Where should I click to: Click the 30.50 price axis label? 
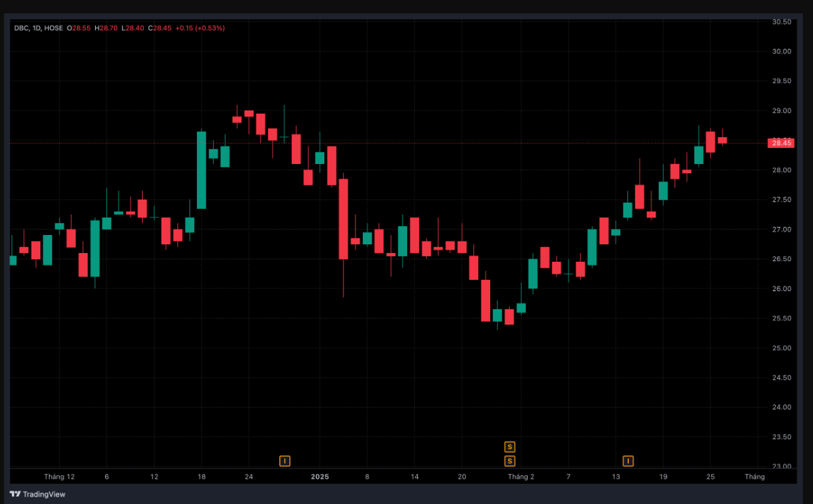[x=782, y=22]
